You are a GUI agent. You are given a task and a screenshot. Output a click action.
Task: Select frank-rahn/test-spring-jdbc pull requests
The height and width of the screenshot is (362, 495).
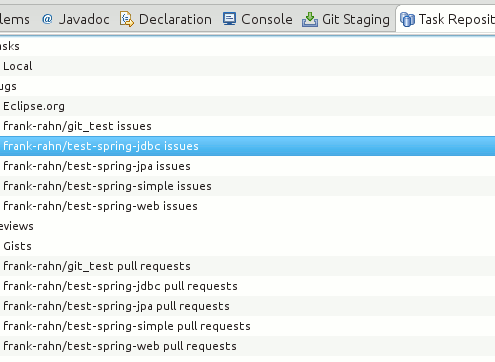coord(247,286)
